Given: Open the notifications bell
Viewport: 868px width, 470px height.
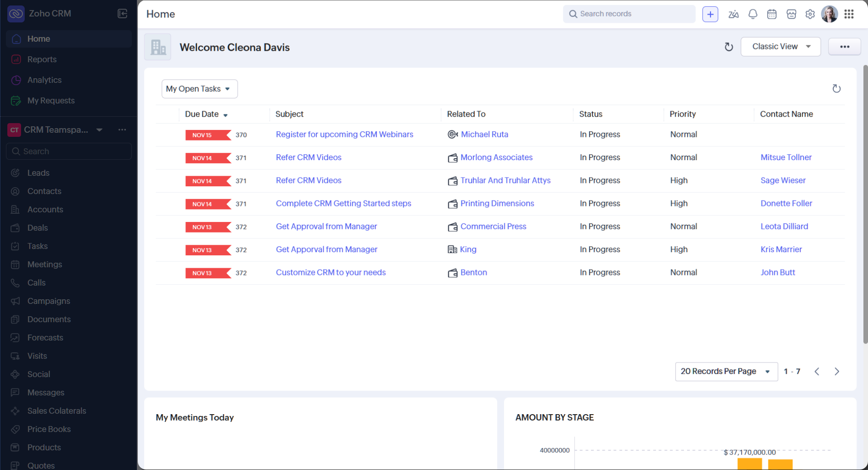Looking at the screenshot, I should (x=753, y=14).
